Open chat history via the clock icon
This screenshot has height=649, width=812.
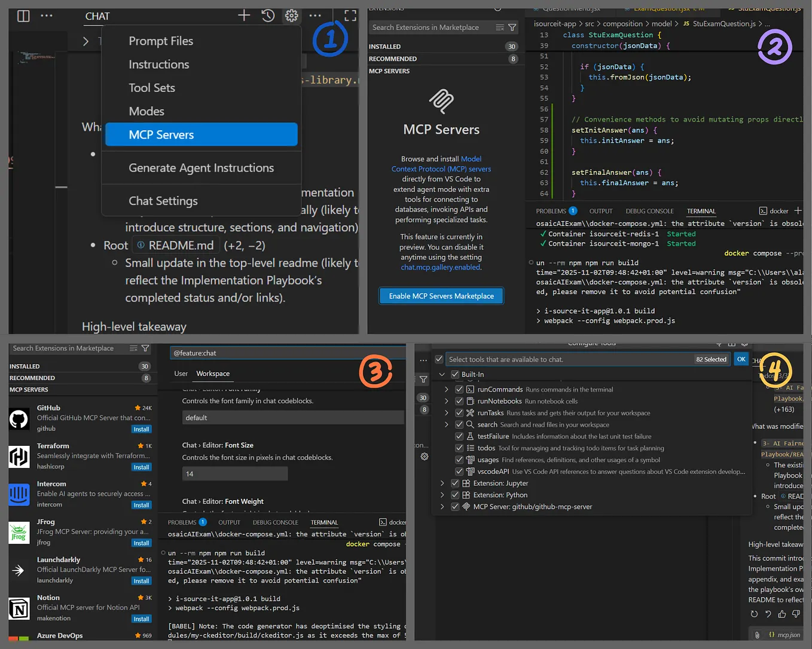coord(268,16)
